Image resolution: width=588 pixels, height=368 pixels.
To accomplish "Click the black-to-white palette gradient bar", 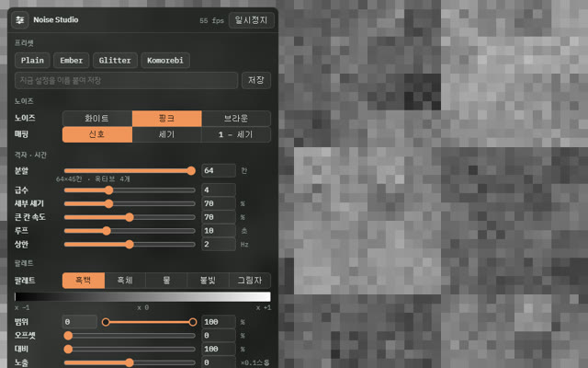I will click(x=142, y=296).
